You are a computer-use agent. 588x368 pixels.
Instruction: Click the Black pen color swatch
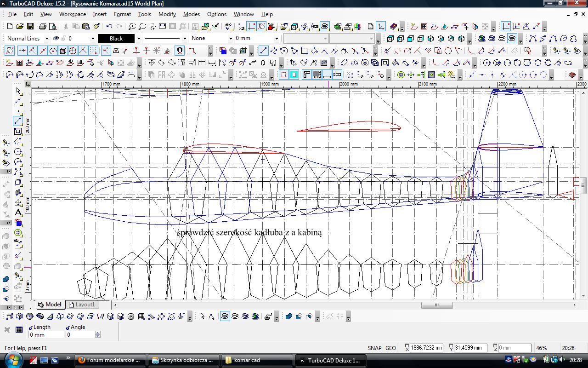click(116, 39)
